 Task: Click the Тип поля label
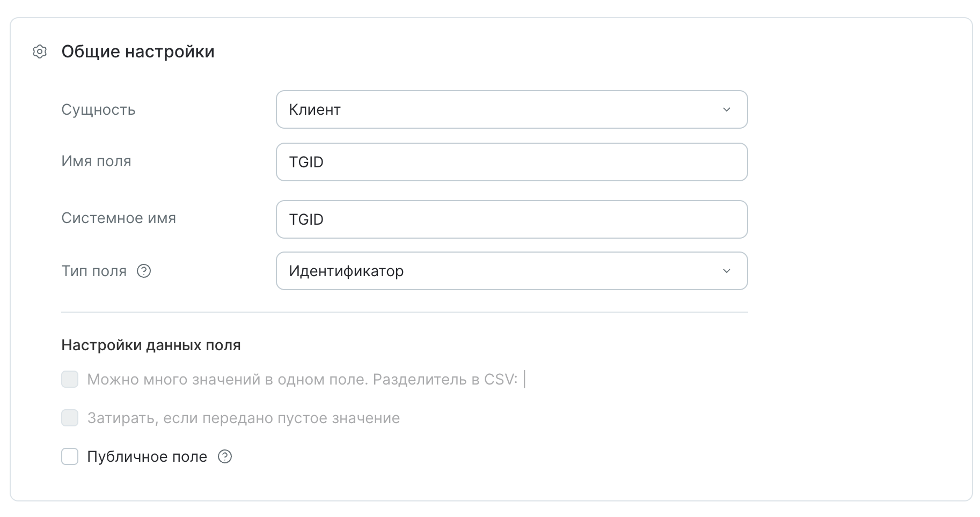click(94, 271)
